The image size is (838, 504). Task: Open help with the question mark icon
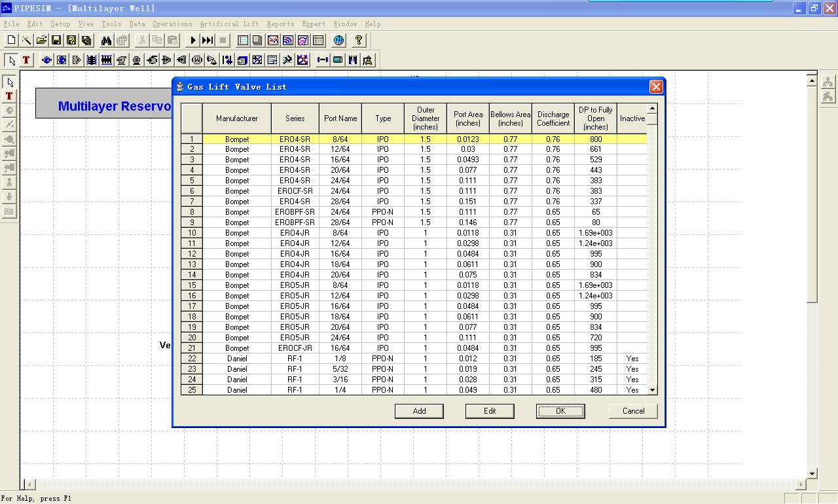pos(359,41)
